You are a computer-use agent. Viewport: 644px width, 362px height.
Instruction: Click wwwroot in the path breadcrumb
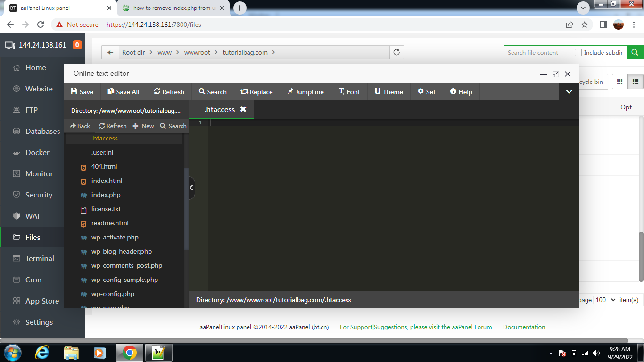[x=197, y=52]
